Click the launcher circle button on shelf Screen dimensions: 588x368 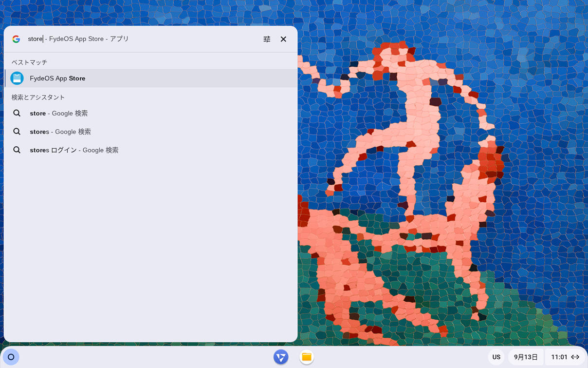[x=11, y=357]
